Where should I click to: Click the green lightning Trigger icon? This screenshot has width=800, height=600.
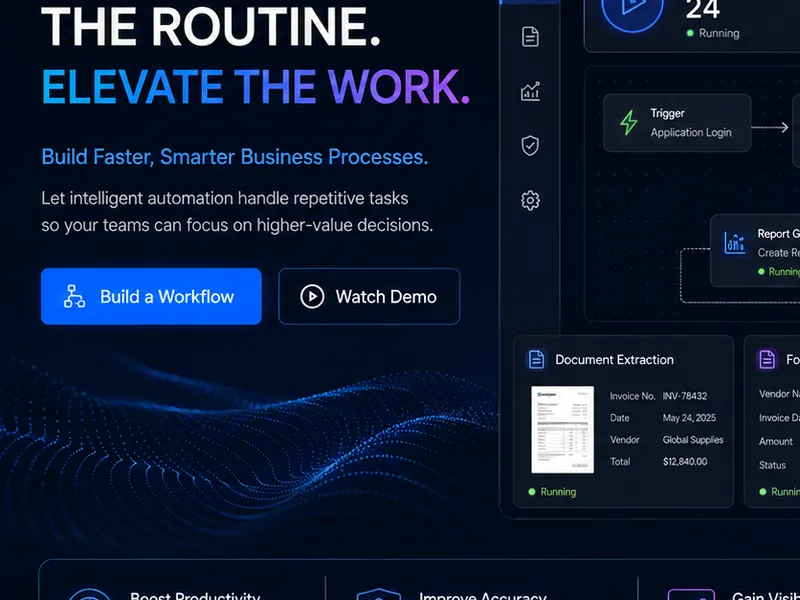[x=629, y=122]
